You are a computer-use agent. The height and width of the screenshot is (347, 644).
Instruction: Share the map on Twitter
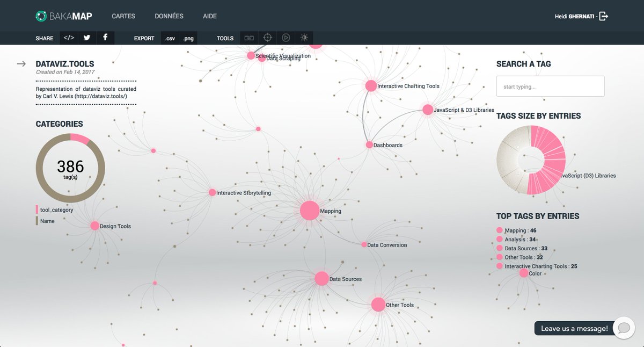tap(87, 38)
